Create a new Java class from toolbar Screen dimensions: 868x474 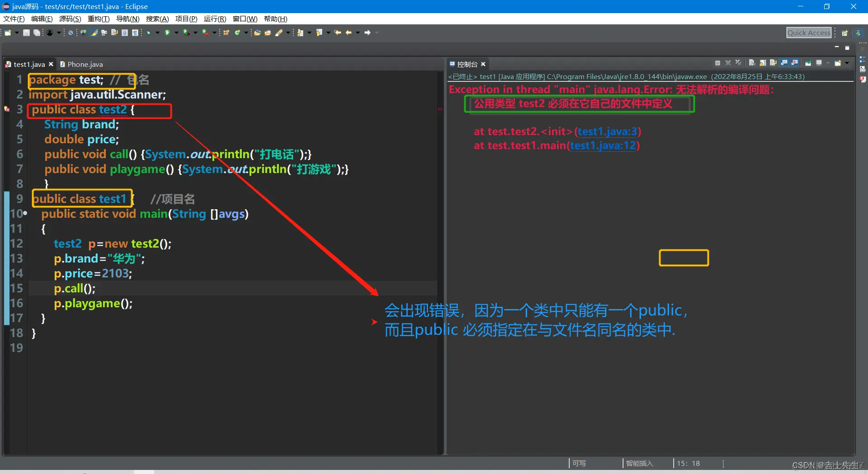237,33
